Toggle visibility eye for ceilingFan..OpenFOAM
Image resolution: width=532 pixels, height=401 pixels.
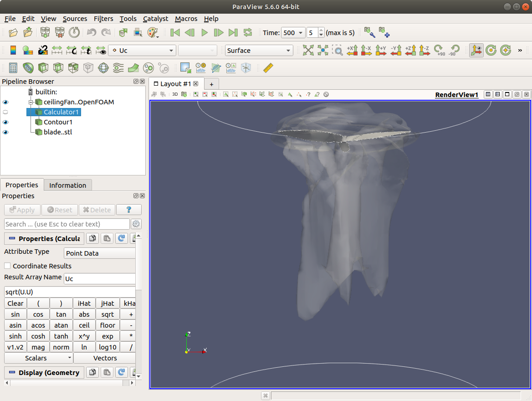pos(5,102)
